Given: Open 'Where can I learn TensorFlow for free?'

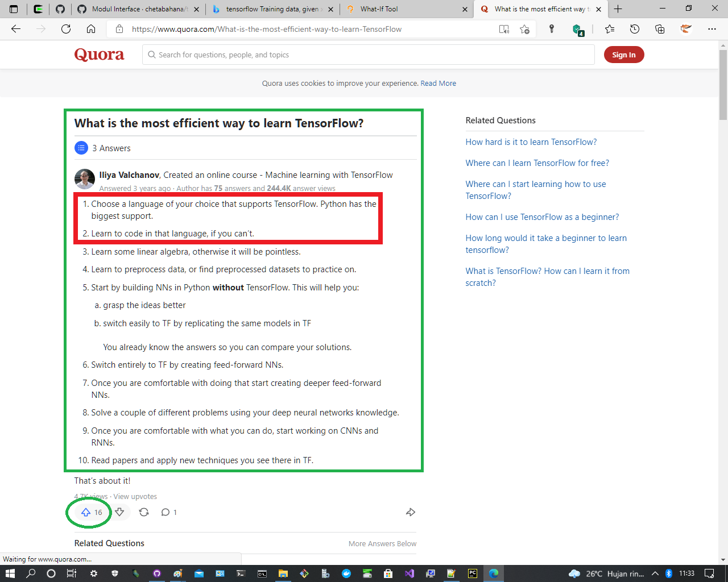Looking at the screenshot, I should tap(537, 163).
